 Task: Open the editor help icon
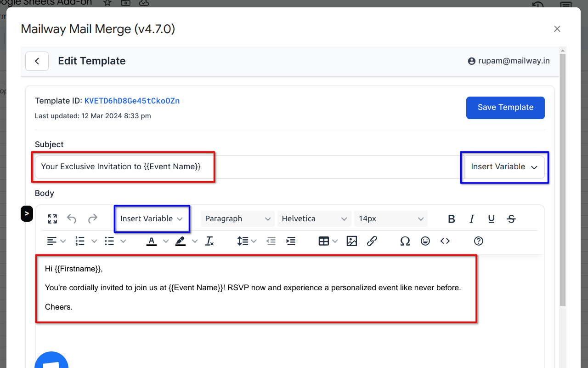click(479, 241)
